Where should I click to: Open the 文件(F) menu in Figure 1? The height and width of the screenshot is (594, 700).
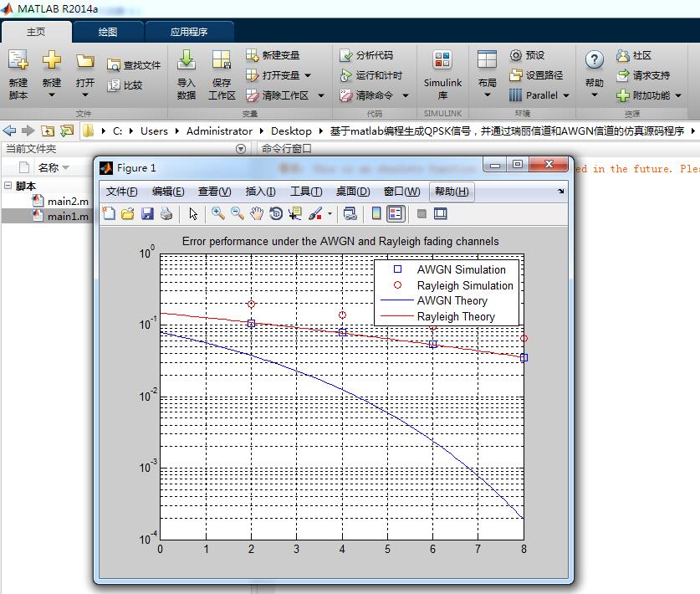pyautogui.click(x=121, y=192)
